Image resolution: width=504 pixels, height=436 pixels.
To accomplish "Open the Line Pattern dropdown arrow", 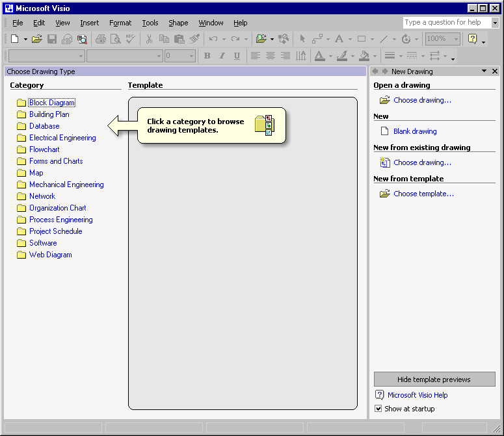I will [x=423, y=56].
